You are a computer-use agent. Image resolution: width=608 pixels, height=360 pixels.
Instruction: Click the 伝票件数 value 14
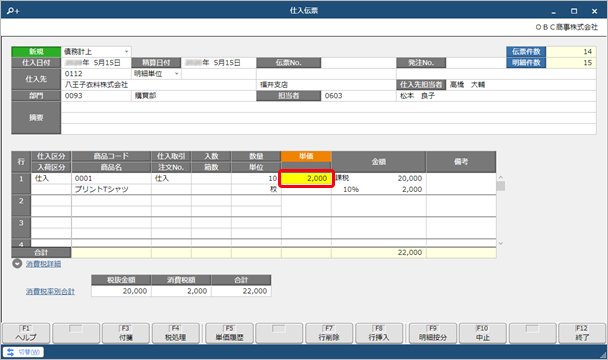pos(571,52)
